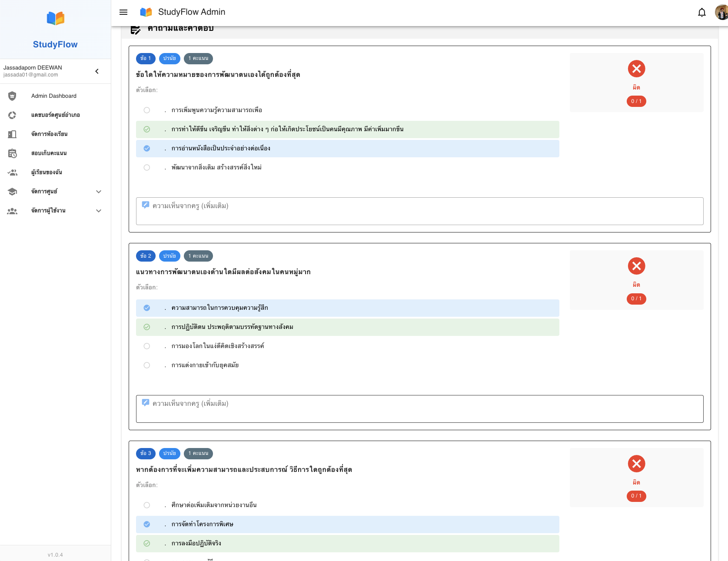Click the ข้อ 1 question badge
Screen dimensions: 728x561
[146, 58]
